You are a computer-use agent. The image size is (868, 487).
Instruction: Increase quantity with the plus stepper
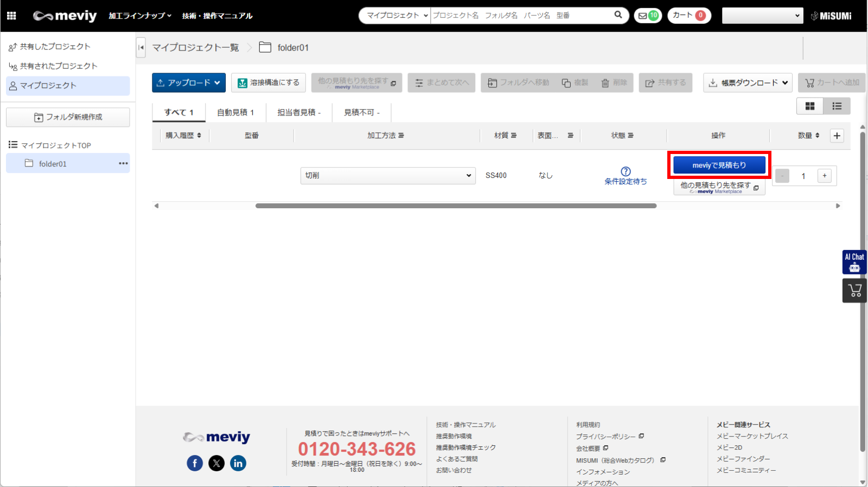tap(824, 176)
